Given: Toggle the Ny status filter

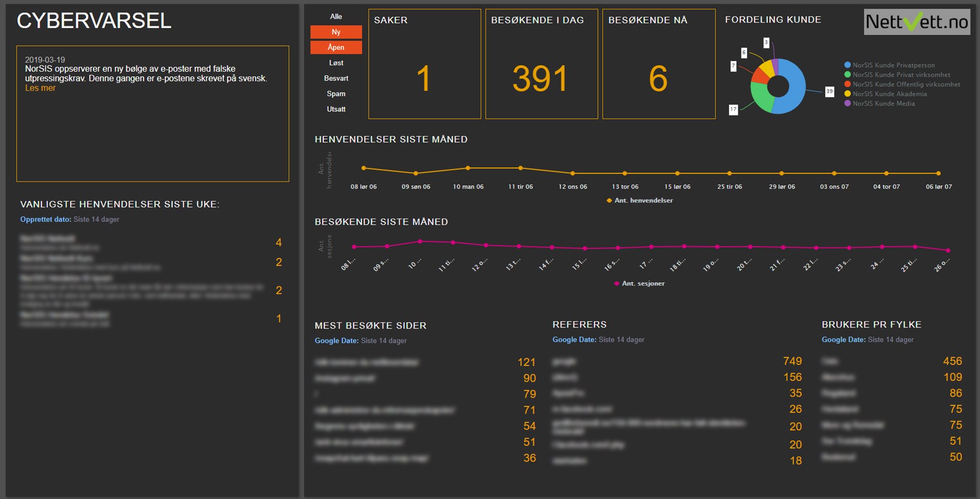Looking at the screenshot, I should (x=336, y=32).
